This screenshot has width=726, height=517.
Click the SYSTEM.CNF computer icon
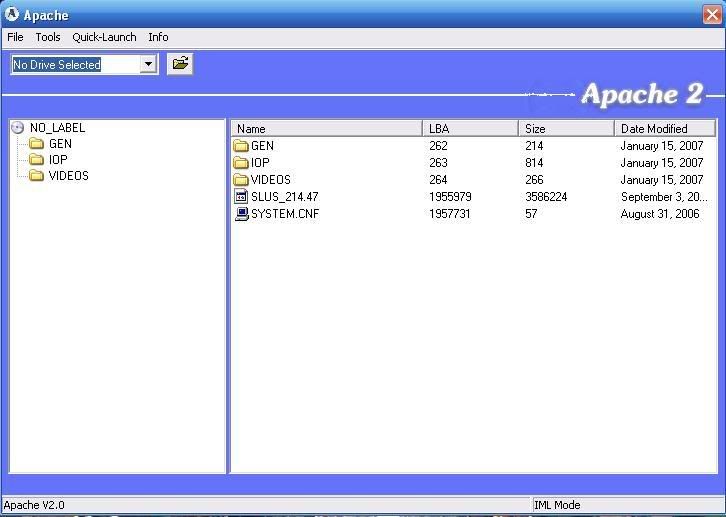(241, 213)
